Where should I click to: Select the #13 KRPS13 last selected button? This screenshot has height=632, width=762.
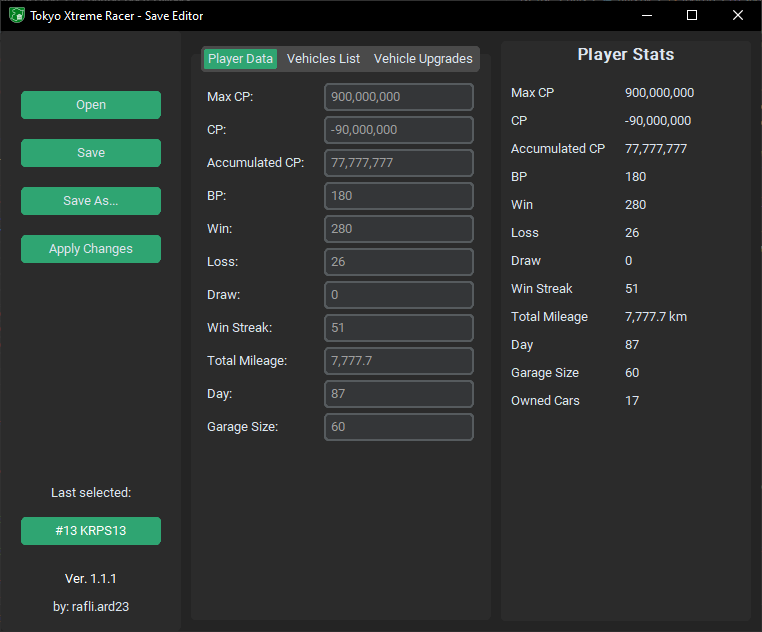[x=91, y=531]
